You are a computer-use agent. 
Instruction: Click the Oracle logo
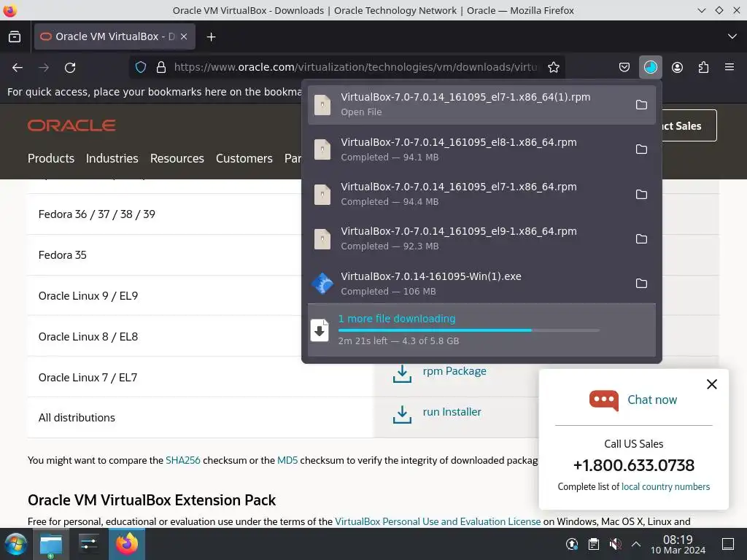(x=71, y=125)
